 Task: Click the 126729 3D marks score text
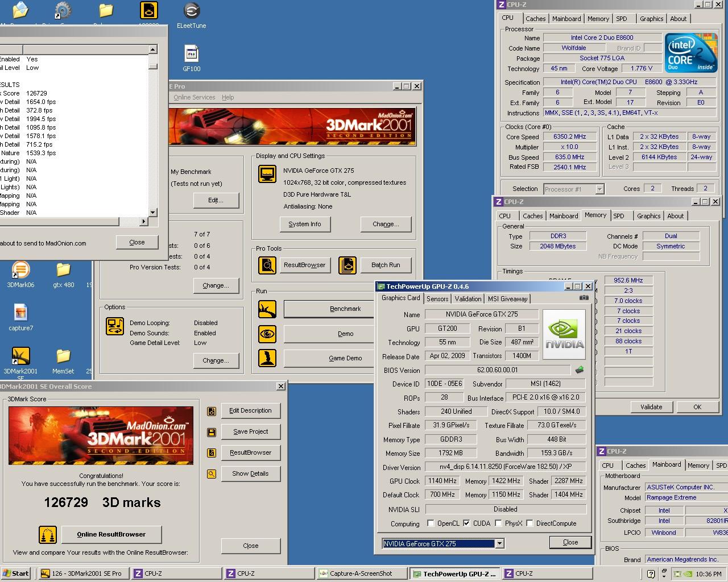(102, 502)
